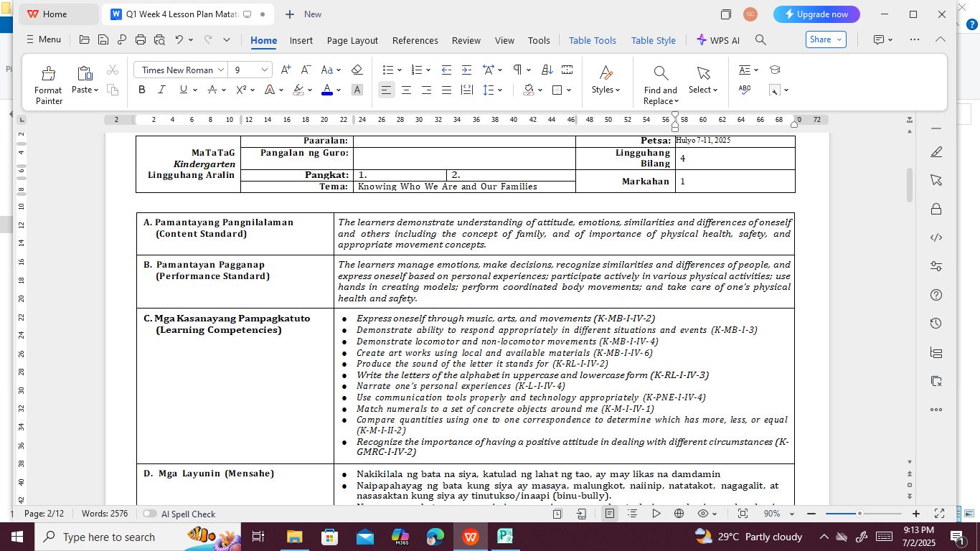The image size is (980, 551).
Task: Toggle Center paragraph alignment
Action: pos(406,90)
